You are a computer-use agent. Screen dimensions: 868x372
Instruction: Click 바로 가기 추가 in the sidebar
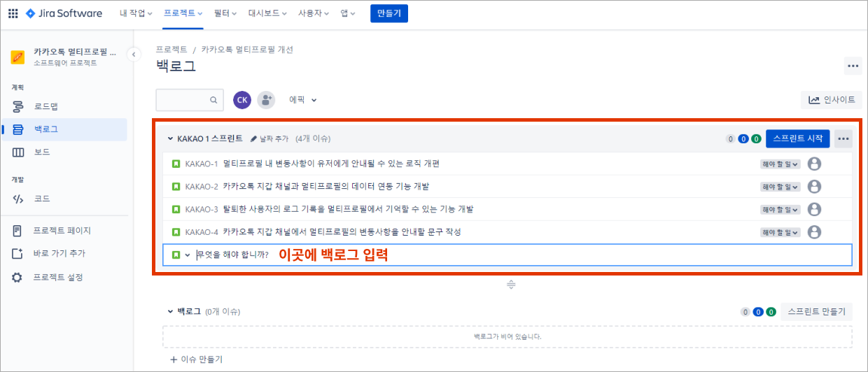[64, 253]
